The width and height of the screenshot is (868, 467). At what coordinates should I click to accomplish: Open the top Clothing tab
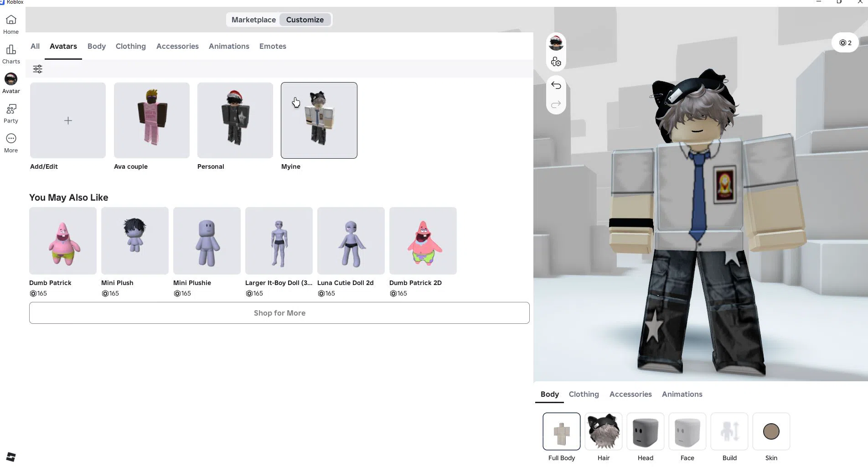click(131, 46)
